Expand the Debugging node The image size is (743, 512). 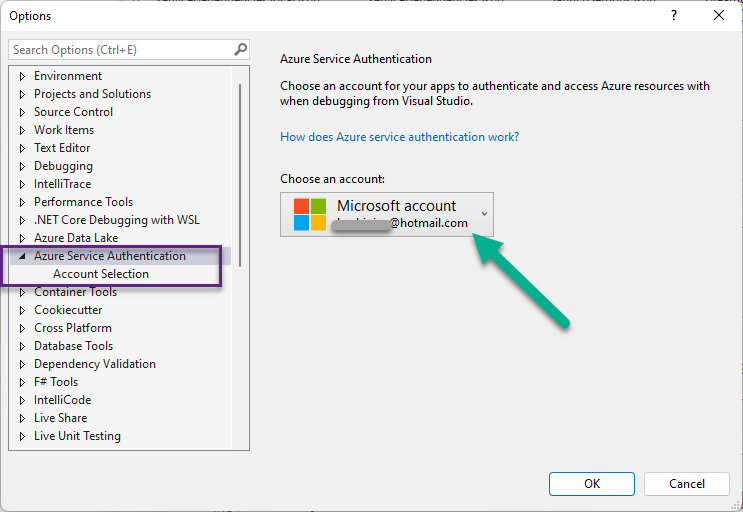tap(22, 166)
